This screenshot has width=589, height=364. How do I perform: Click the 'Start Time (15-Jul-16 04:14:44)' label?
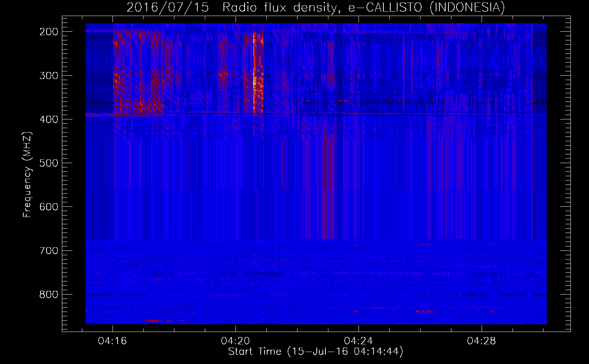tap(316, 352)
